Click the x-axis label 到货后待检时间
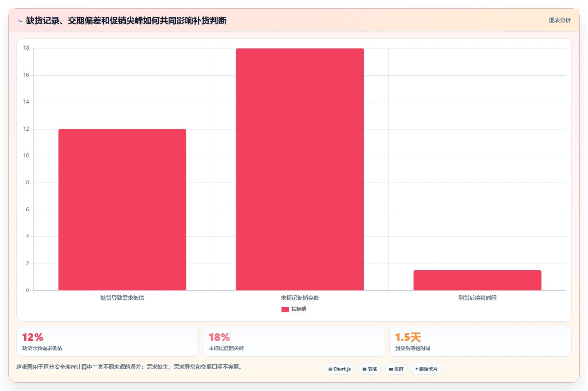Image resolution: width=588 pixels, height=391 pixels. pos(477,298)
